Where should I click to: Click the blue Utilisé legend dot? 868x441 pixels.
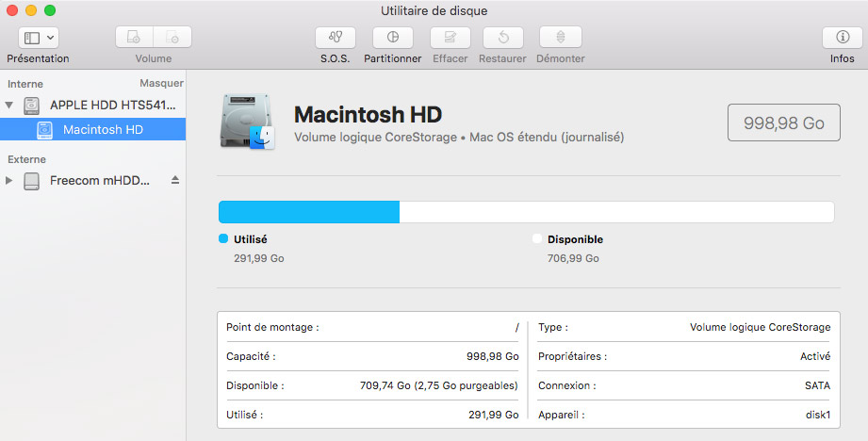pyautogui.click(x=223, y=238)
